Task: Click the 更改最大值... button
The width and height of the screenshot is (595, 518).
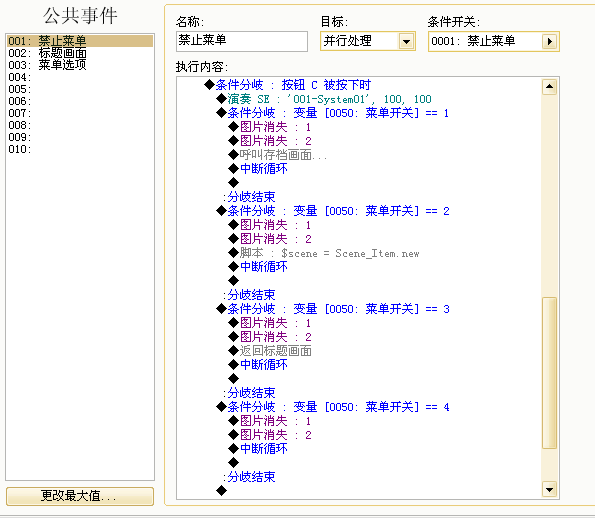Action: (80, 496)
